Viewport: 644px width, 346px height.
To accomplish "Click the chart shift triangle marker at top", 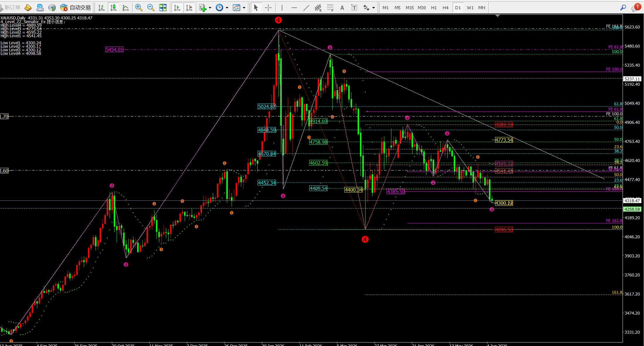I will [497, 16].
